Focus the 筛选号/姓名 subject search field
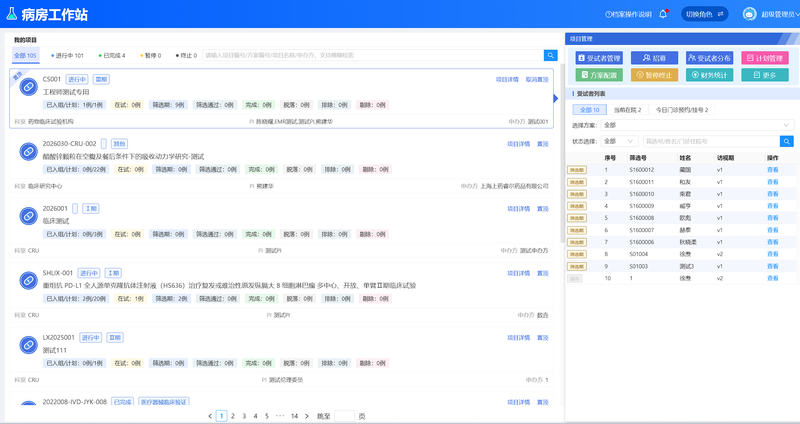Screen dimensions: 800x424 click(x=711, y=141)
